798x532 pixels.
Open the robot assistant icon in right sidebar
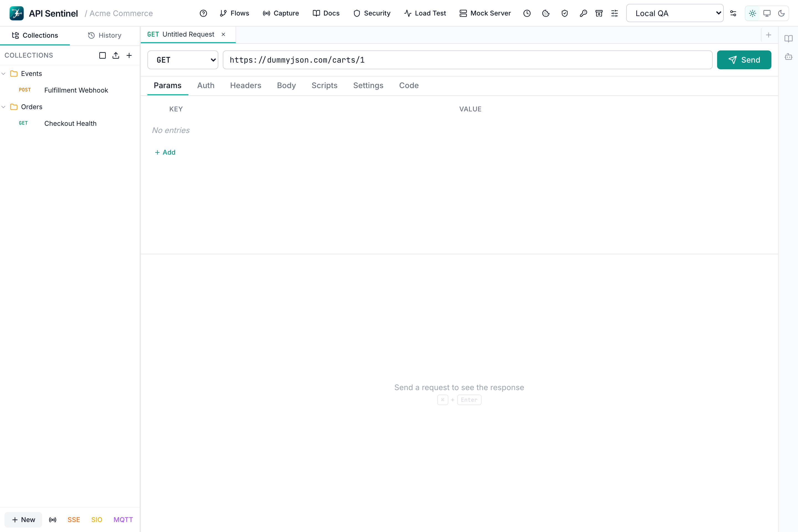[789, 57]
